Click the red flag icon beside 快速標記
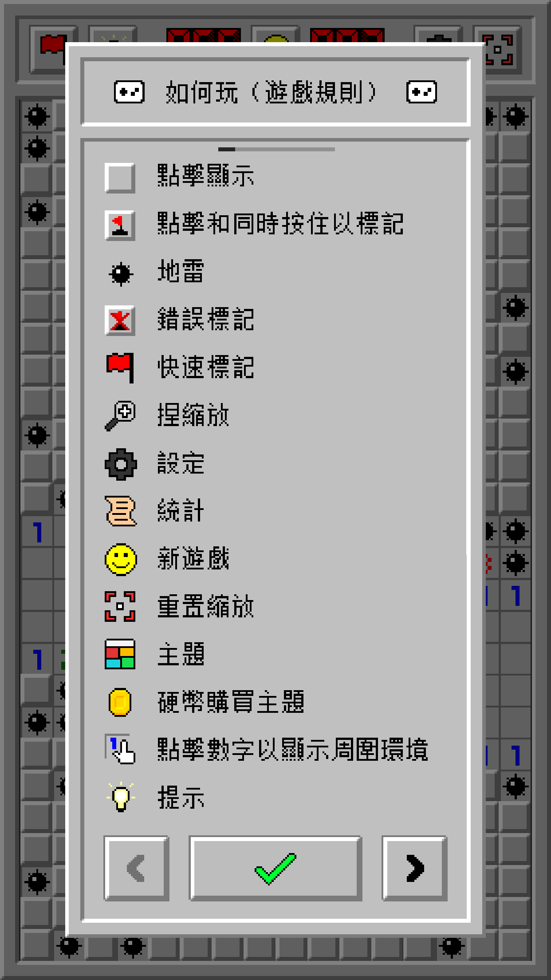Viewport: 551px width, 980px height. click(x=120, y=367)
